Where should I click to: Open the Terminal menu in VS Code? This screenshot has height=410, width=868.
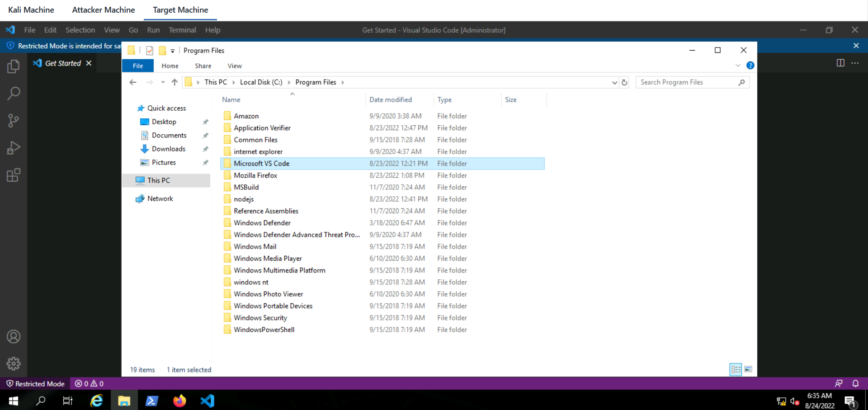[x=182, y=30]
